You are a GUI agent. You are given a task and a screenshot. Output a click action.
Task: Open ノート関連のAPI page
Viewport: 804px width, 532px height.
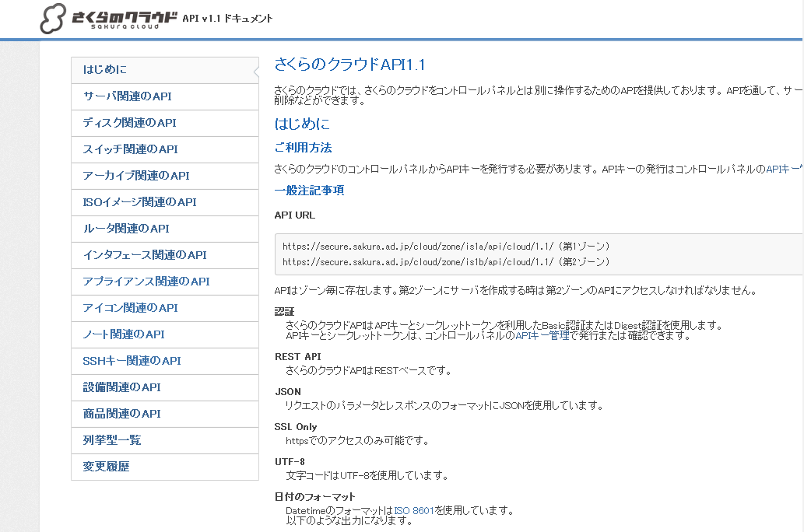click(x=123, y=334)
